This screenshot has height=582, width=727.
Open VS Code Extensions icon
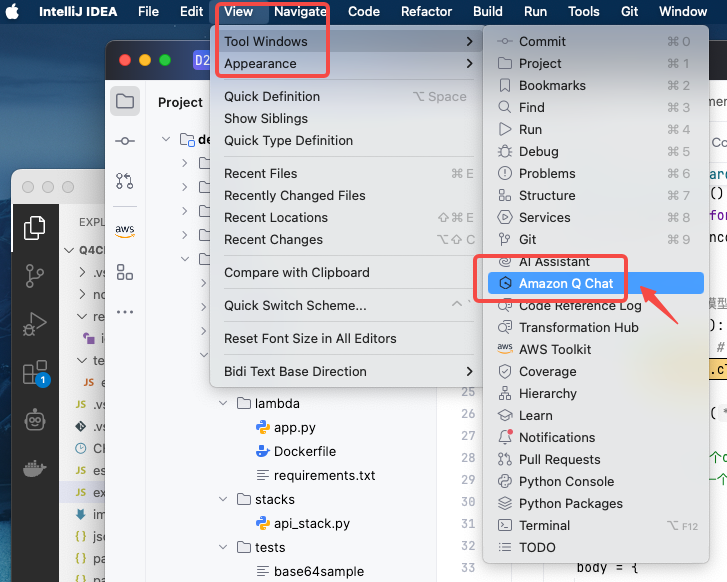pos(36,373)
